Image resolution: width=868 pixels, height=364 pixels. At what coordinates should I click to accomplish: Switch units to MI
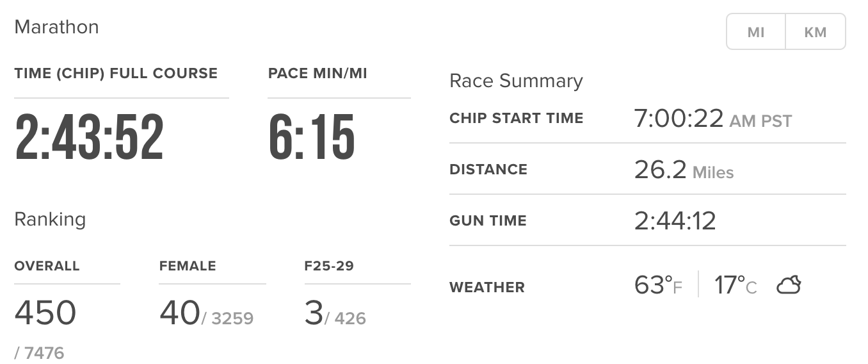(x=756, y=32)
